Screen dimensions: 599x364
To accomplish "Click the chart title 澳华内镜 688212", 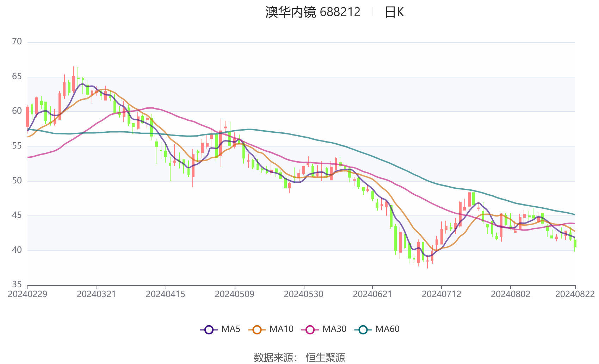I will [x=313, y=12].
